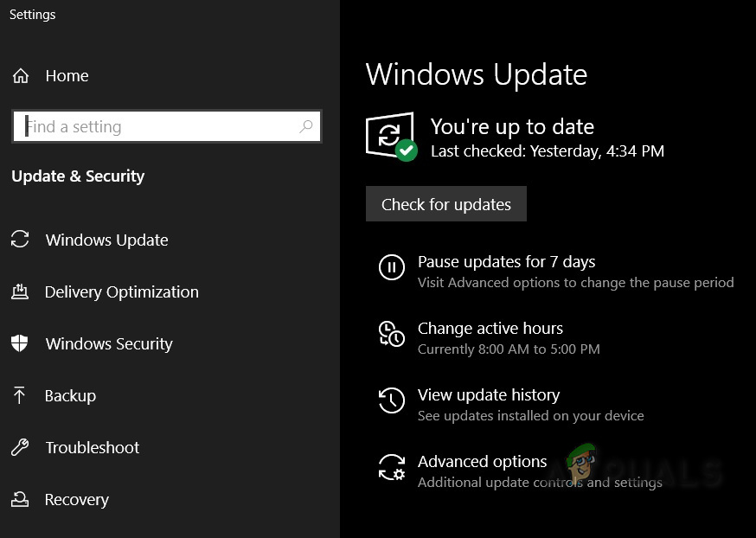Click 'See updates installed on your device' text

[x=530, y=415]
